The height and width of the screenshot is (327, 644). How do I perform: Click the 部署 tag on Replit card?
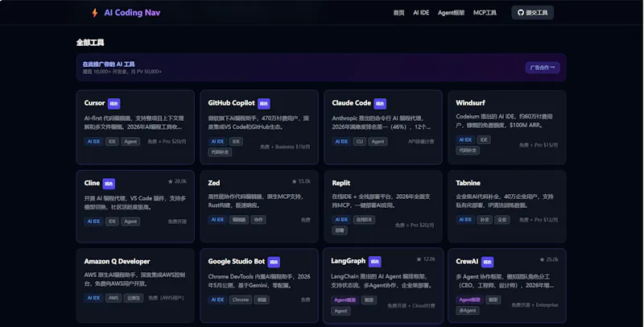pyautogui.click(x=340, y=230)
